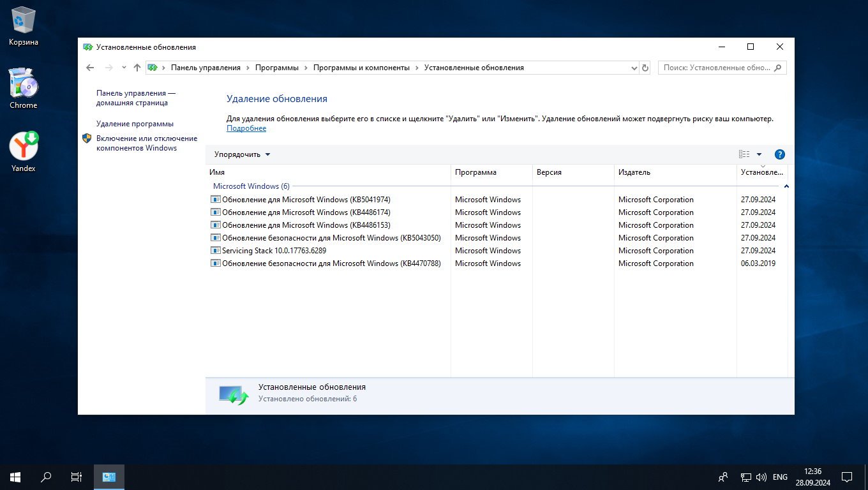The width and height of the screenshot is (868, 490).
Task: Select the KB5041974 update entry
Action: click(306, 200)
